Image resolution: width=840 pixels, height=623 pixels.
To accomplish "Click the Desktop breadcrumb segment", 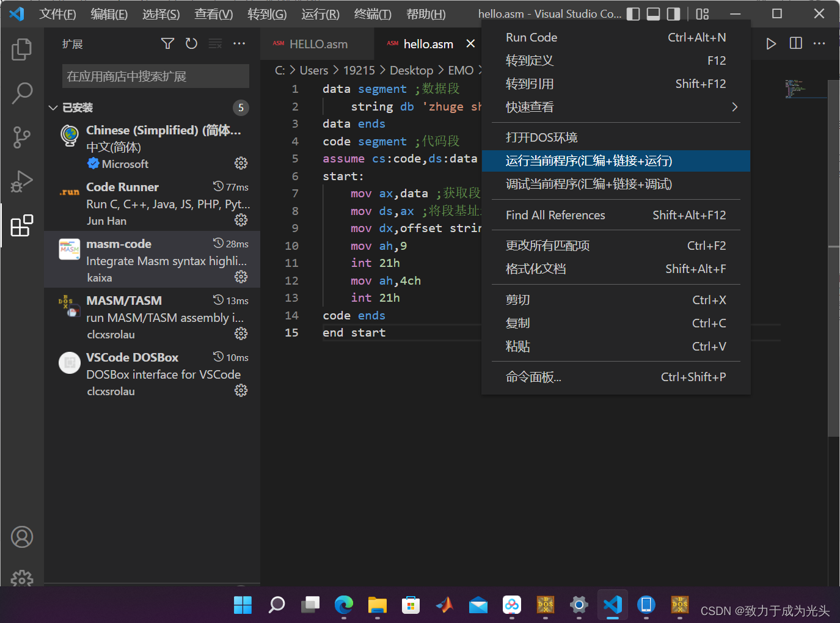I will click(411, 70).
